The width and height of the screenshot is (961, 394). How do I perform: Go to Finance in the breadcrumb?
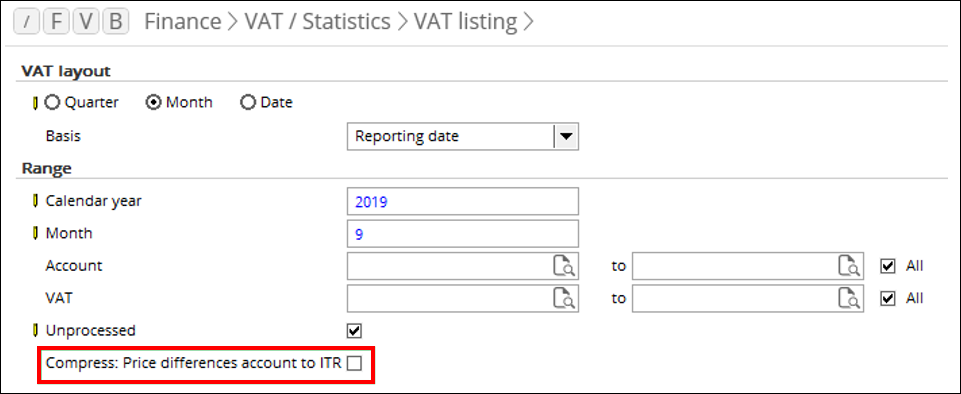coord(183,22)
